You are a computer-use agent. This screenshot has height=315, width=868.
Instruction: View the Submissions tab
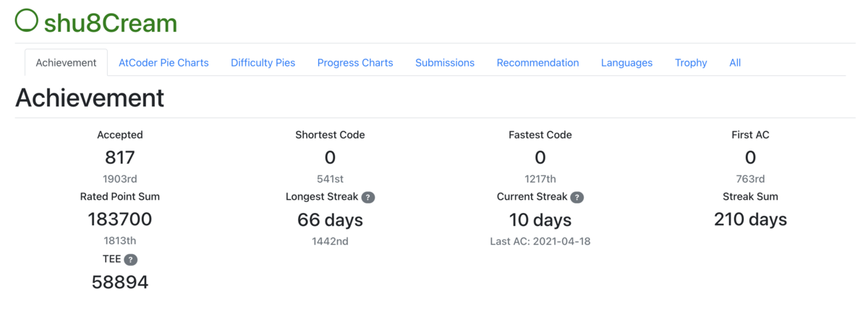point(445,63)
